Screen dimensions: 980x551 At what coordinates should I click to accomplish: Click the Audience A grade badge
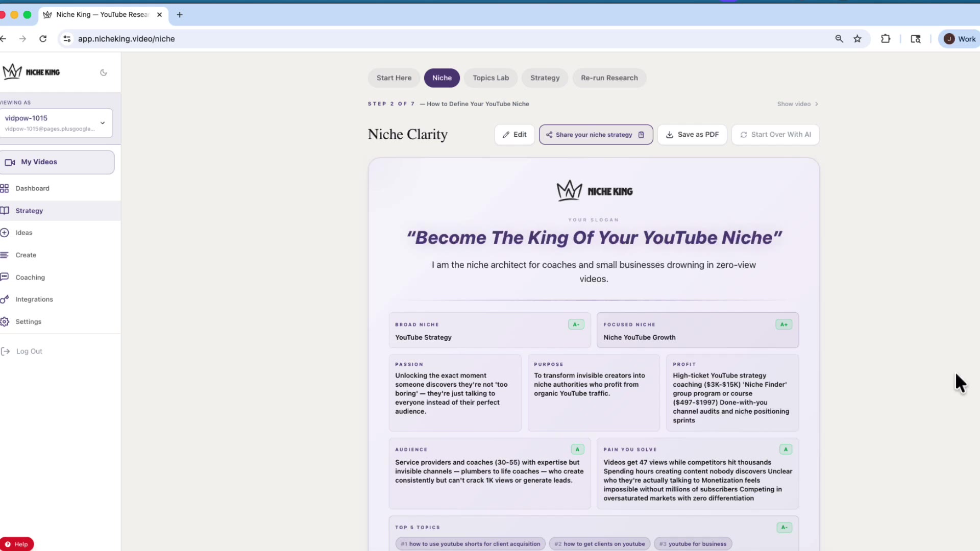click(x=577, y=449)
